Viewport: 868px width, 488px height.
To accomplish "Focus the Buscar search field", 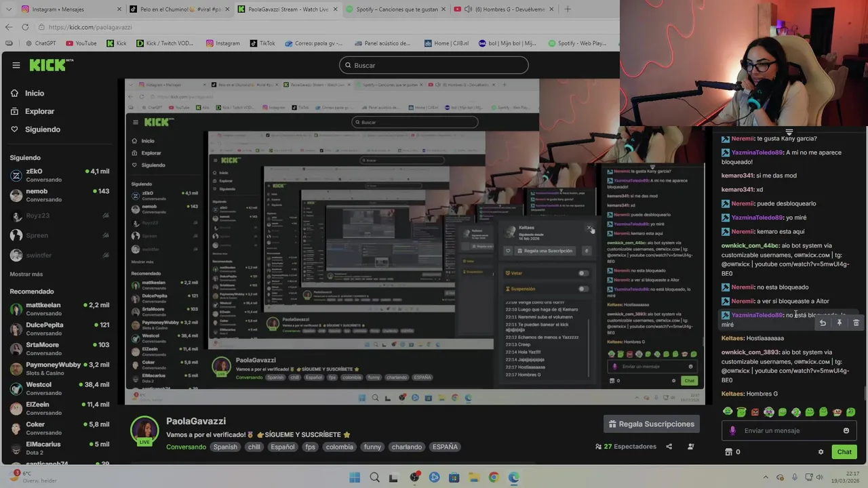I will [x=434, y=65].
